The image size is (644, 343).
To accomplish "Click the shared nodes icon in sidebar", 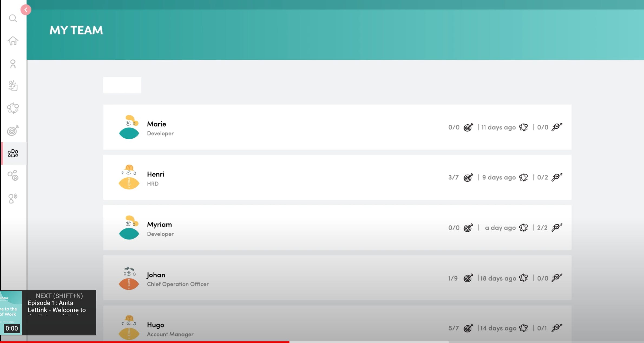I will point(13,176).
